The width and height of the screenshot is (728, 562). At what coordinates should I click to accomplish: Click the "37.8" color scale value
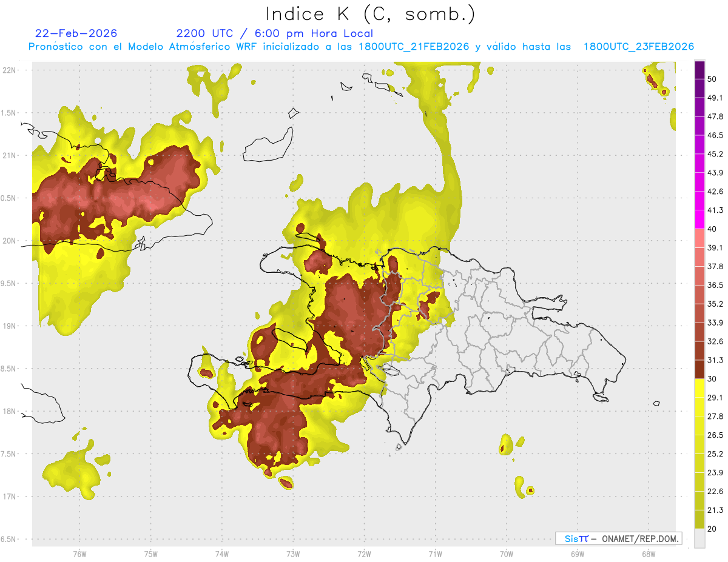coord(716,267)
